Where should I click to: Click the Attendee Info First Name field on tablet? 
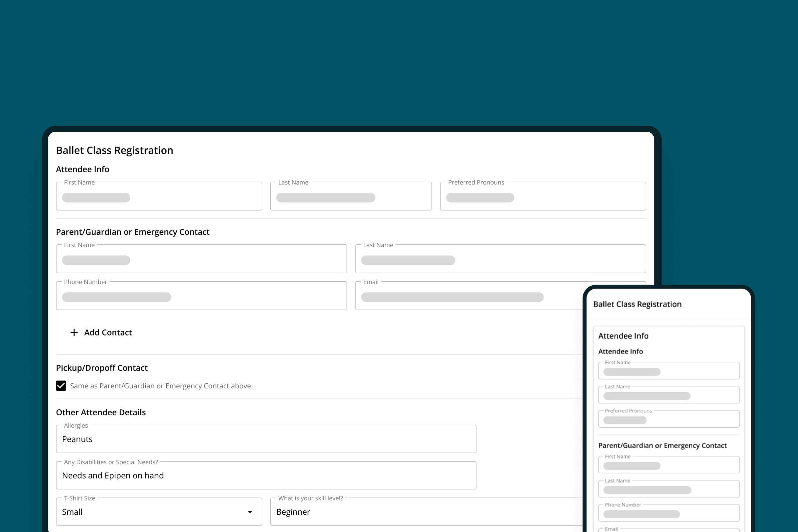(x=159, y=196)
